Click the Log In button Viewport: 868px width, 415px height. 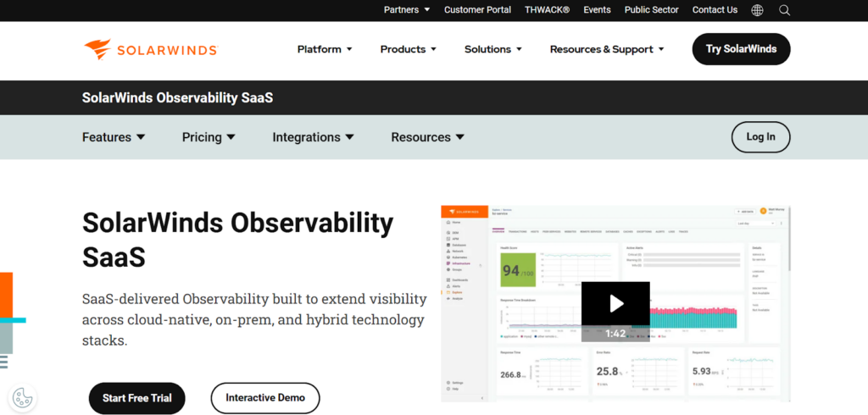(760, 137)
